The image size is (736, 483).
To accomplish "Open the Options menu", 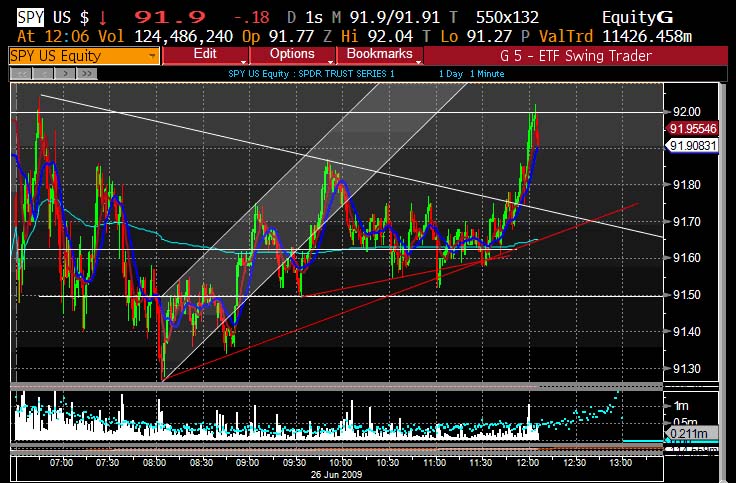I will coord(292,55).
